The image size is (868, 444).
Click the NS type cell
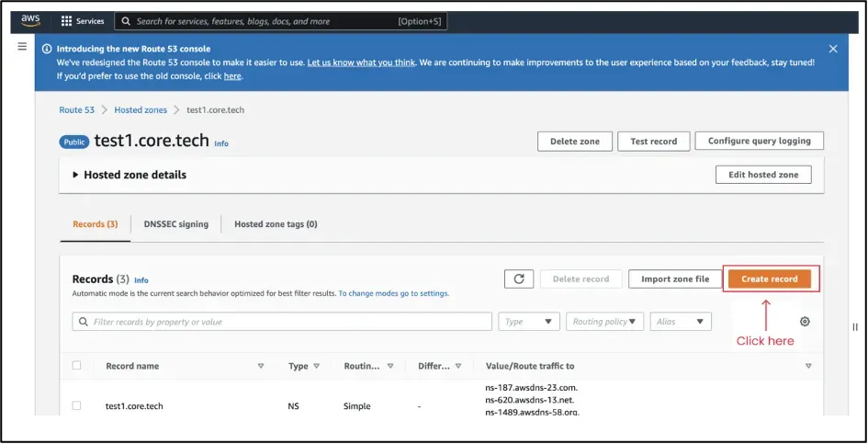(293, 405)
